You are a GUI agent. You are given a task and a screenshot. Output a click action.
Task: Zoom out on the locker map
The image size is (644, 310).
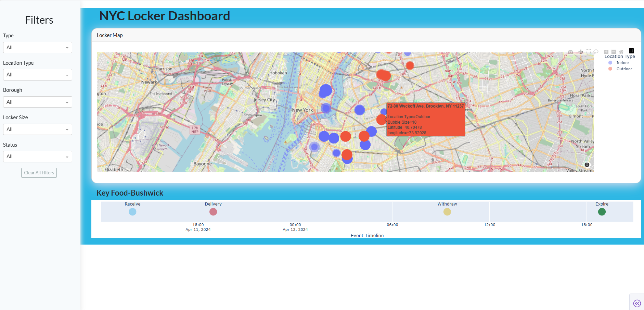point(614,52)
